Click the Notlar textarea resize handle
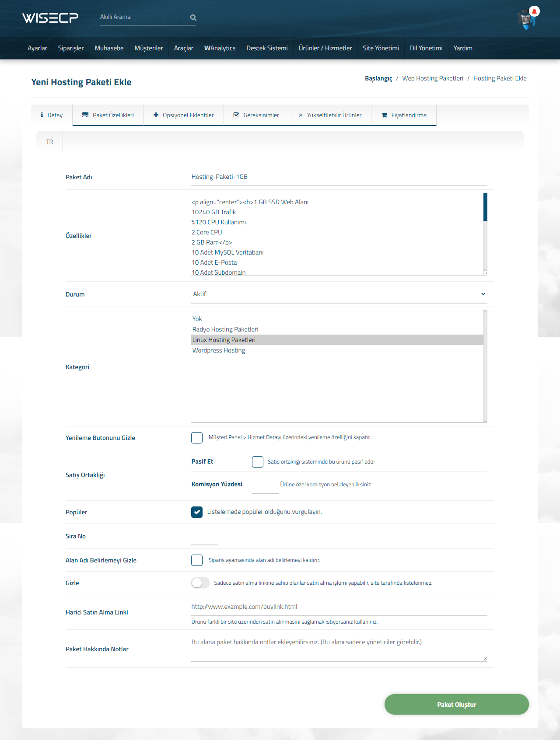This screenshot has width=560, height=740. tap(485, 659)
